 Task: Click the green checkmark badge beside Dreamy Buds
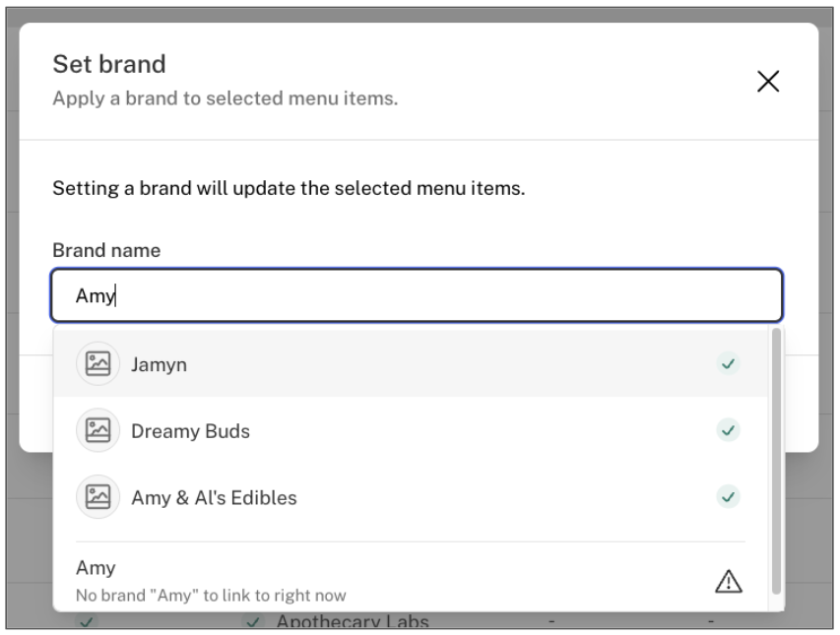point(728,430)
